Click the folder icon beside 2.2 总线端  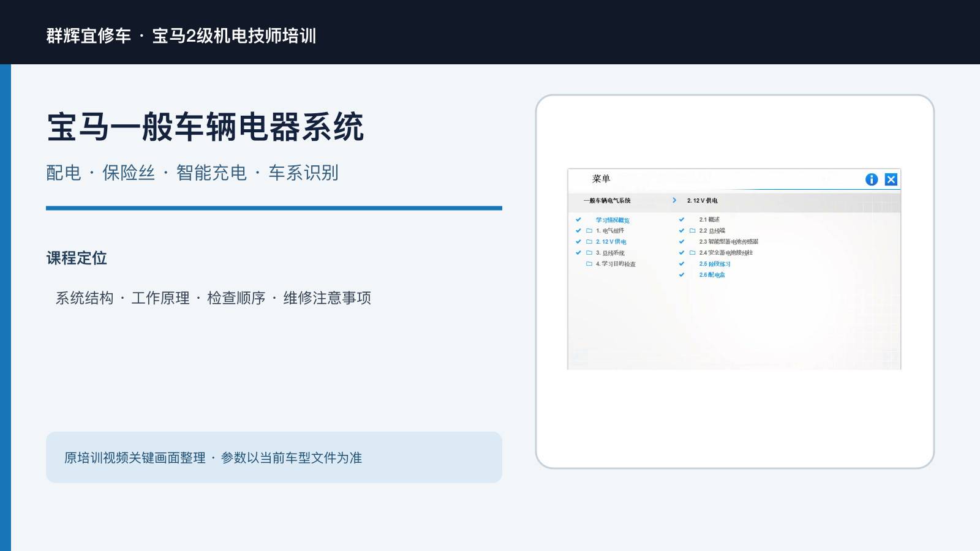tap(693, 231)
